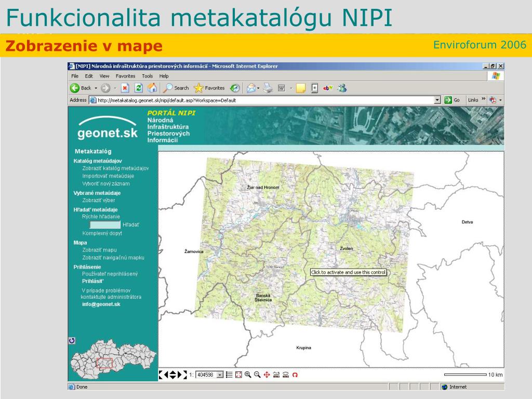Image resolution: width=532 pixels, height=399 pixels.
Task: Open the Tools menu
Action: [x=147, y=76]
